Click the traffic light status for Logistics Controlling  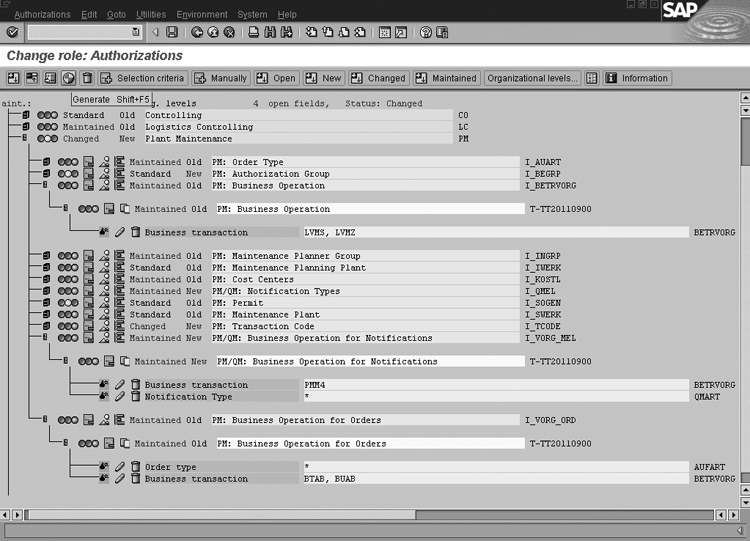click(47, 127)
